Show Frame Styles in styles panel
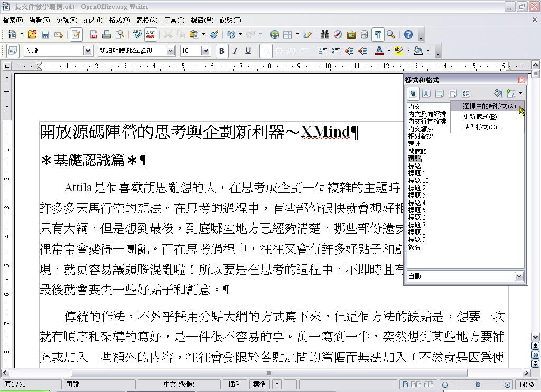This screenshot has height=392, width=541. pos(440,94)
